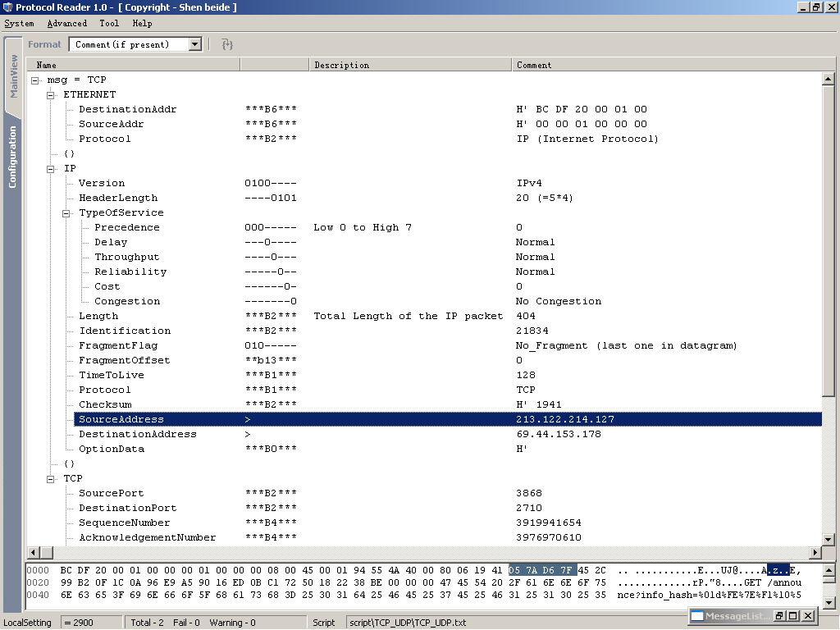Collapse the ETHERNET tree node
The height and width of the screenshot is (630, 840).
51,95
